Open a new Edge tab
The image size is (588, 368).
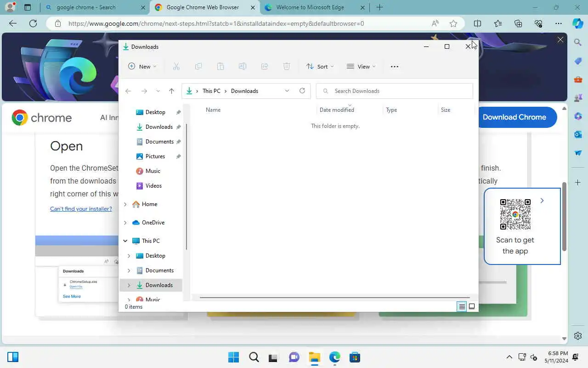coord(379,7)
